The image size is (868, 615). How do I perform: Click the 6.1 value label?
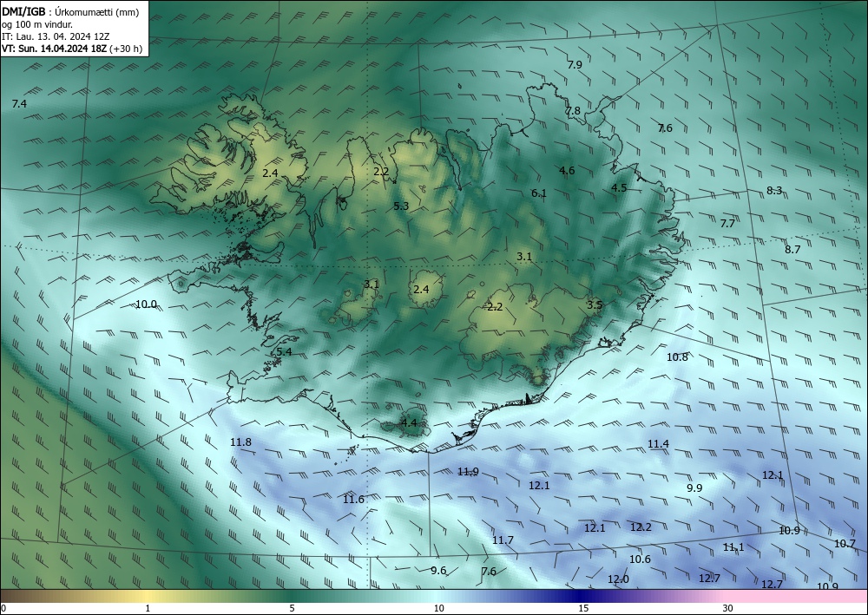click(539, 193)
